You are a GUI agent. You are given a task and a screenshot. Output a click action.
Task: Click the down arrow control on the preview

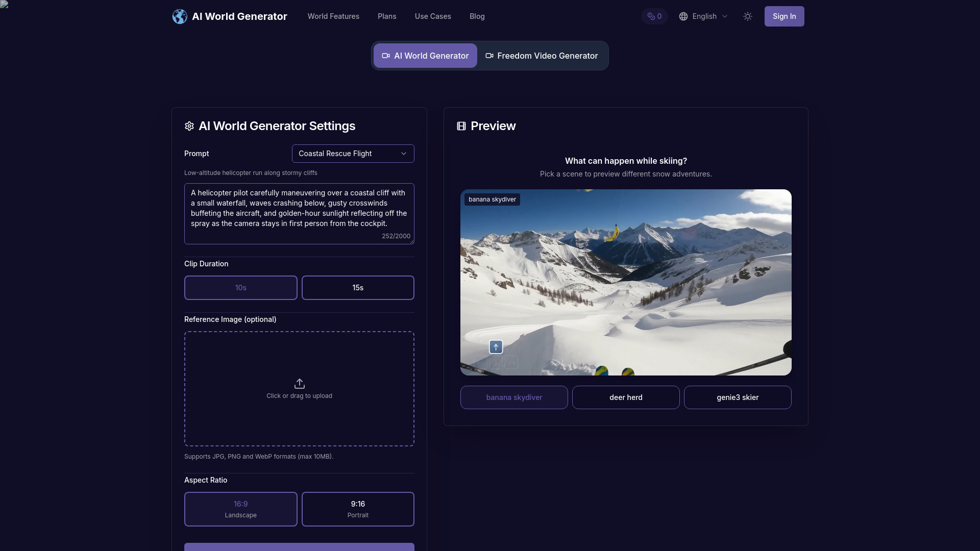[x=496, y=362]
